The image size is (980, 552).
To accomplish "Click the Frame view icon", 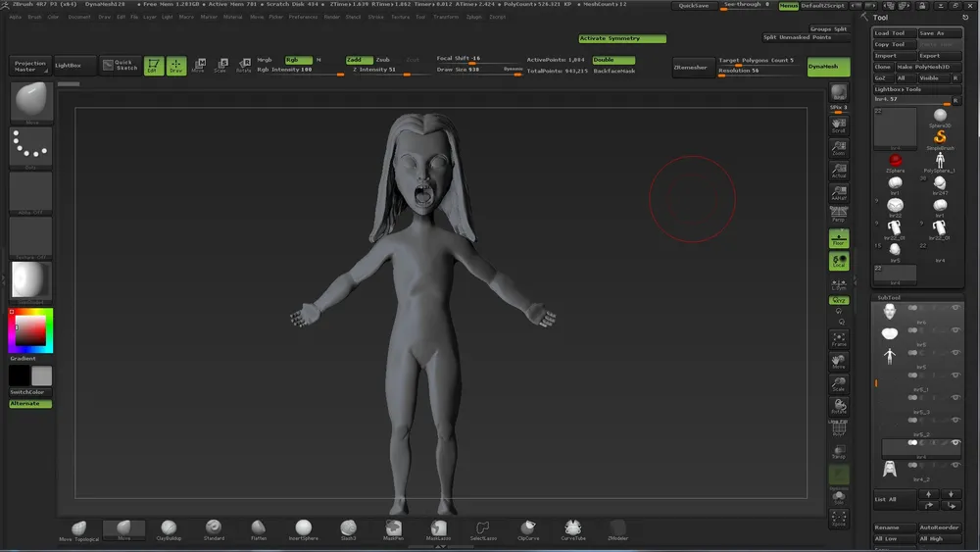I will click(838, 339).
